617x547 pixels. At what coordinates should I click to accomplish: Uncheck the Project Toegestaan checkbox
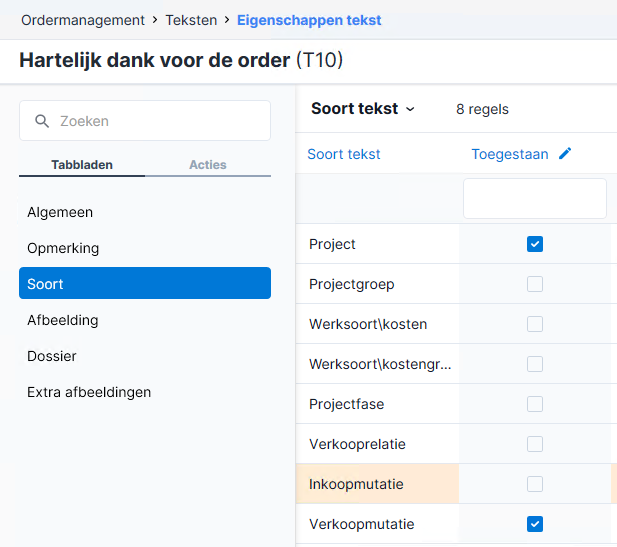click(535, 244)
